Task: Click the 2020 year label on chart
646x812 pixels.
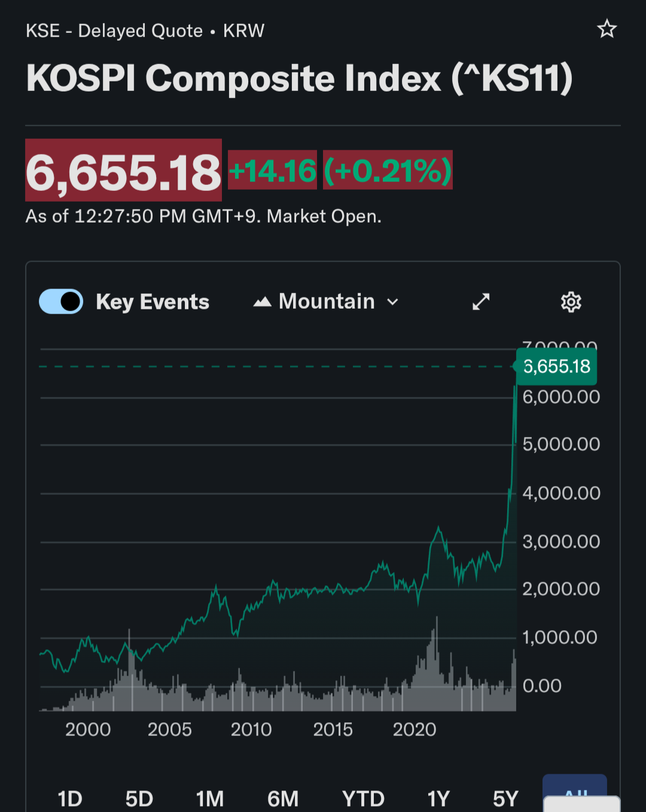Action: [415, 729]
